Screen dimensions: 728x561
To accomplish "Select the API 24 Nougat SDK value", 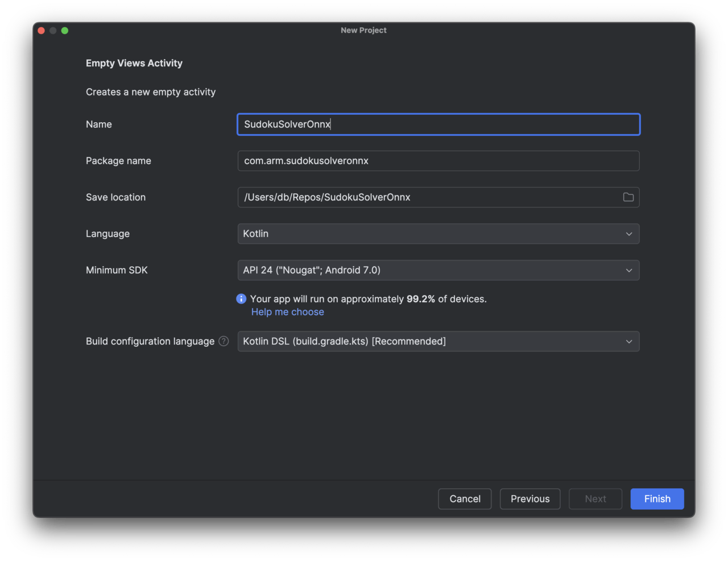I will [x=312, y=270].
